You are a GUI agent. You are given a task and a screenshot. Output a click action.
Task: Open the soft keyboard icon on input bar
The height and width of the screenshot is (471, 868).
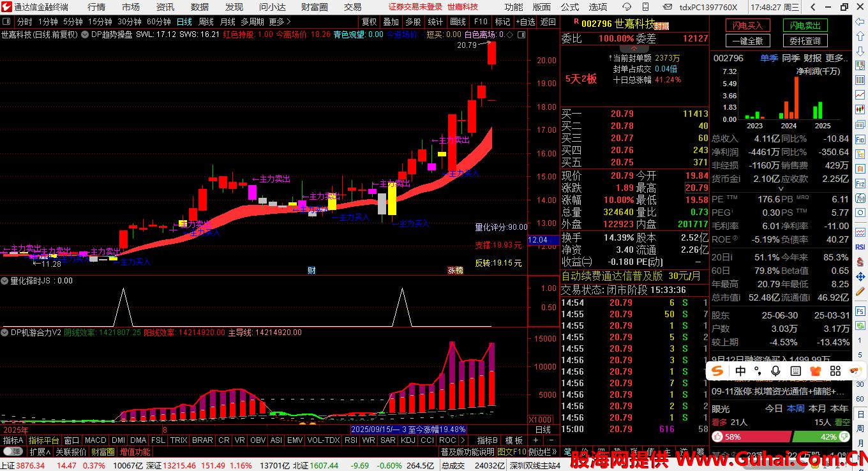pyautogui.click(x=796, y=371)
